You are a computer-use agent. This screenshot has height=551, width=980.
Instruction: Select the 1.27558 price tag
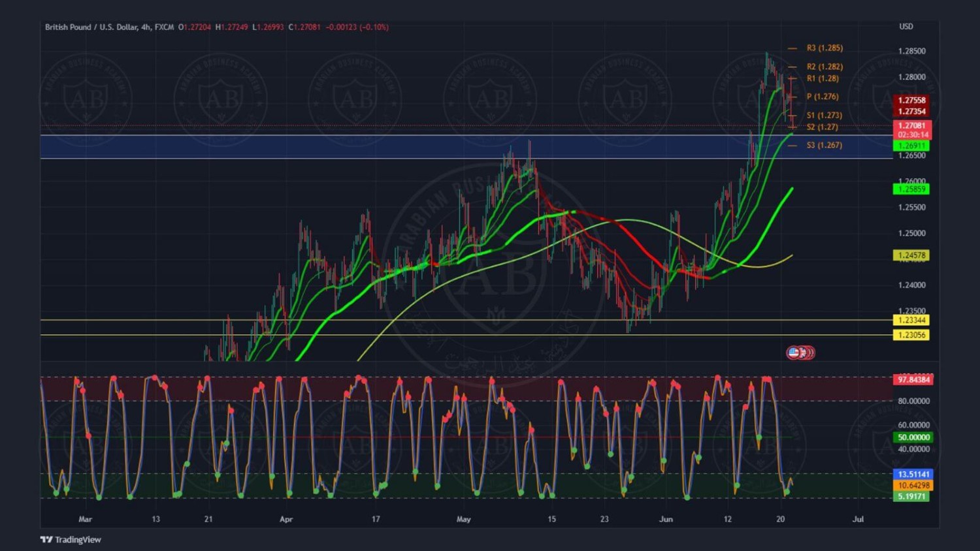(911, 101)
